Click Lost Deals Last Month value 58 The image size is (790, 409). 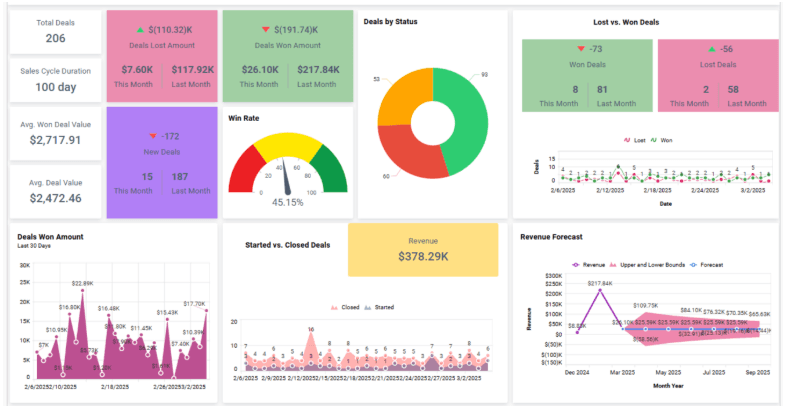[733, 90]
